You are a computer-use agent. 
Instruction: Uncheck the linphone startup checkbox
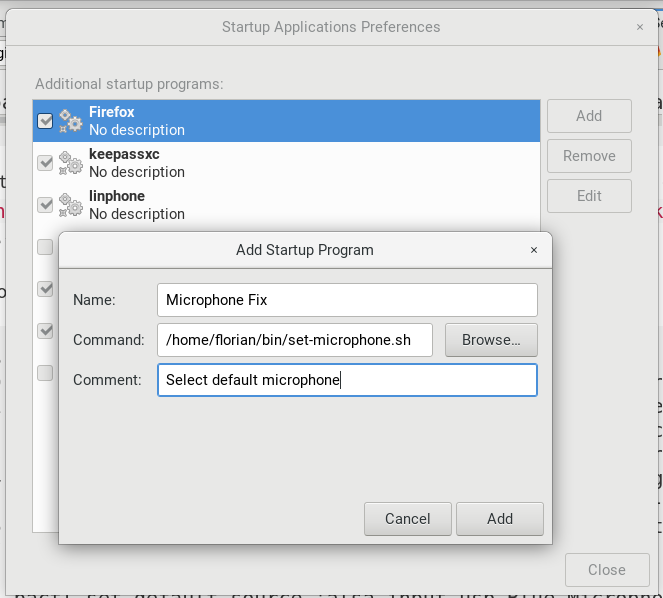coord(45,205)
